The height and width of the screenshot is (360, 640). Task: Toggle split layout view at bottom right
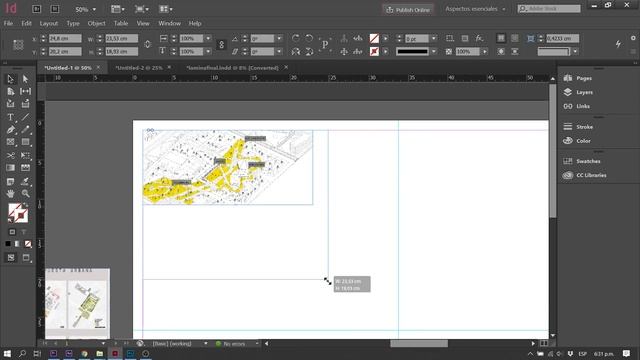[544, 344]
